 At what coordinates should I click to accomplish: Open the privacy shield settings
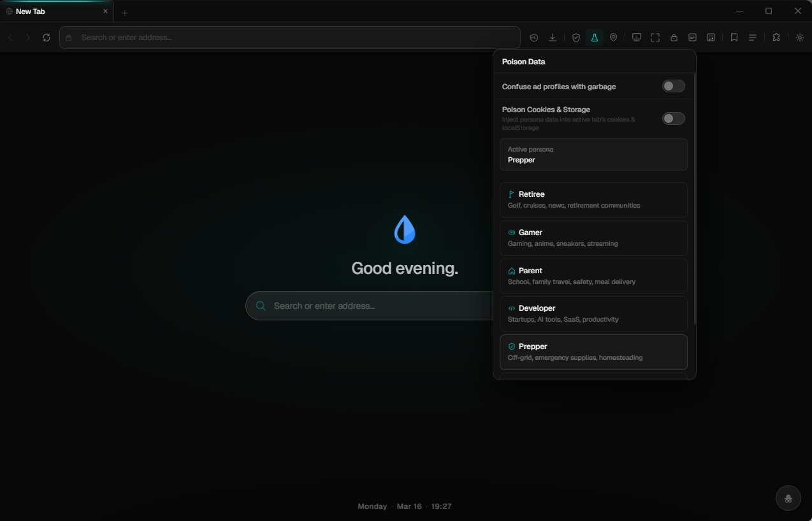(576, 37)
